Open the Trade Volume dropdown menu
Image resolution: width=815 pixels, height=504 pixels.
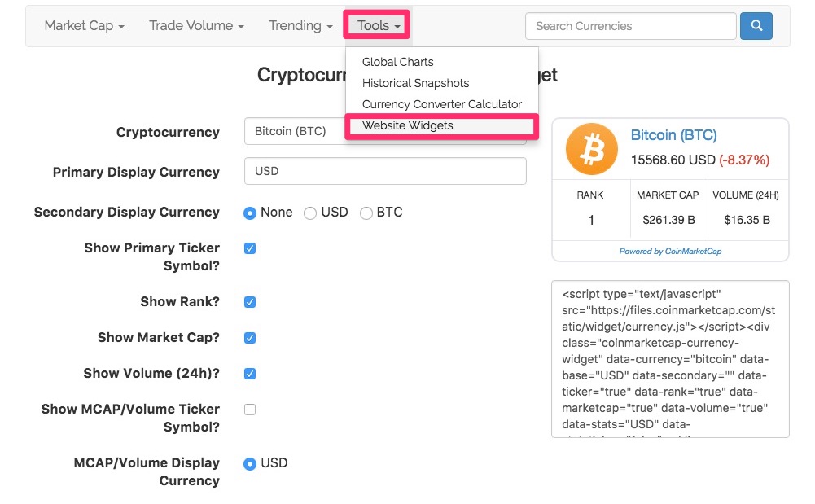(x=196, y=25)
